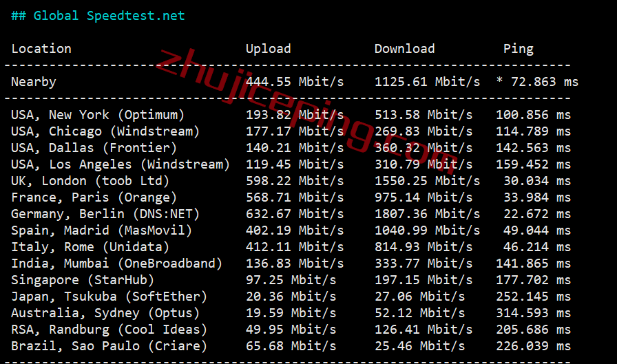Select the 'Nearby' row label

point(34,82)
